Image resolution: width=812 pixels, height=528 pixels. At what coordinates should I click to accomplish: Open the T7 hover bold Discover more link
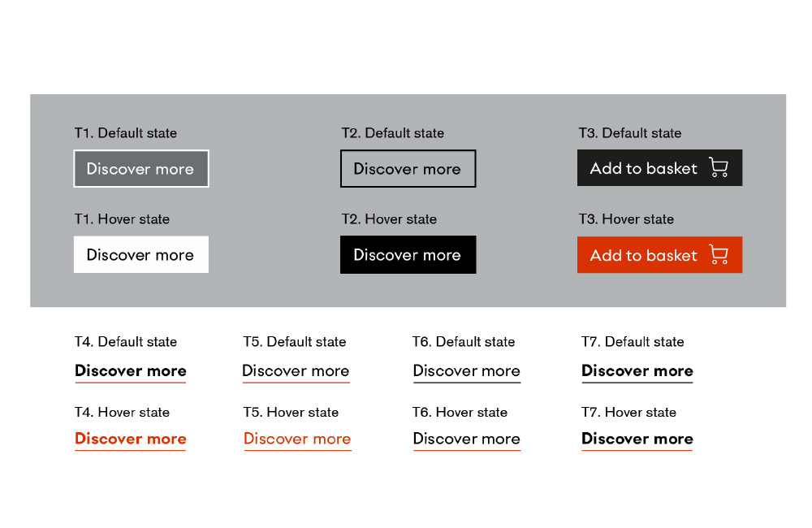(637, 439)
